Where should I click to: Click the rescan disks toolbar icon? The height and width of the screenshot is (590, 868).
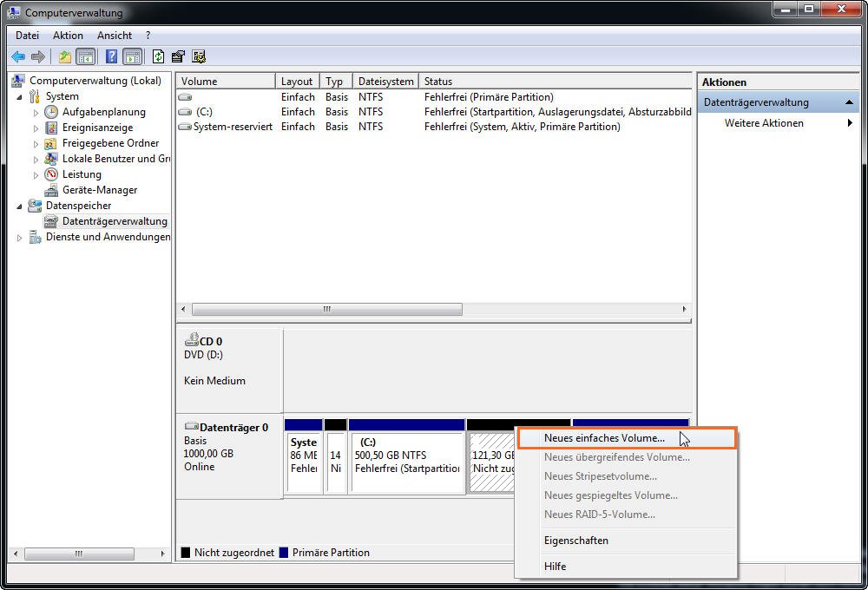(178, 56)
